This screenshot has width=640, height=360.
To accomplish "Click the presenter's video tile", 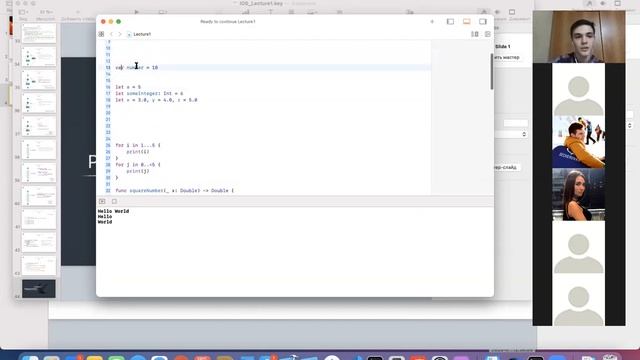I will point(579,37).
